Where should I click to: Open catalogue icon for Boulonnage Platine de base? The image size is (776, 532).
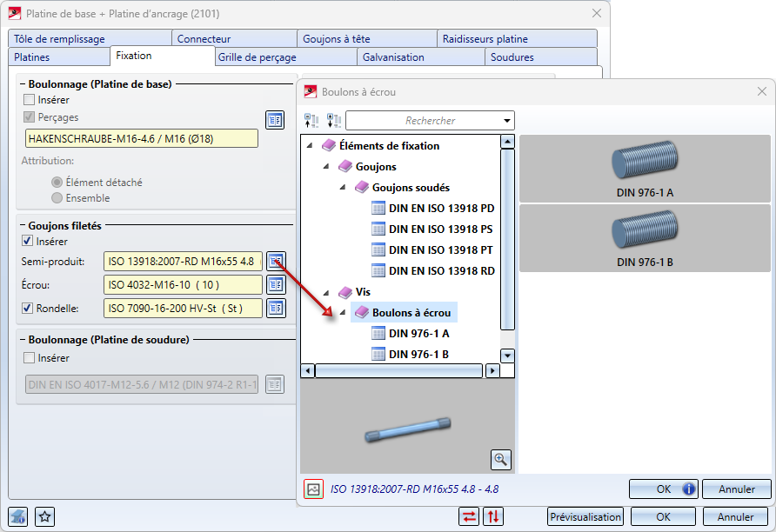click(x=275, y=120)
